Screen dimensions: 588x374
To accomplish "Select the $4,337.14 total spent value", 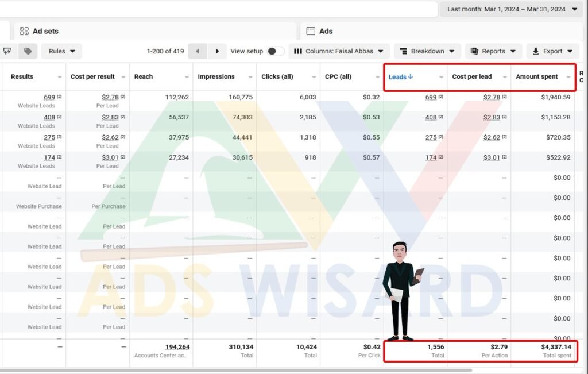I will coord(556,347).
